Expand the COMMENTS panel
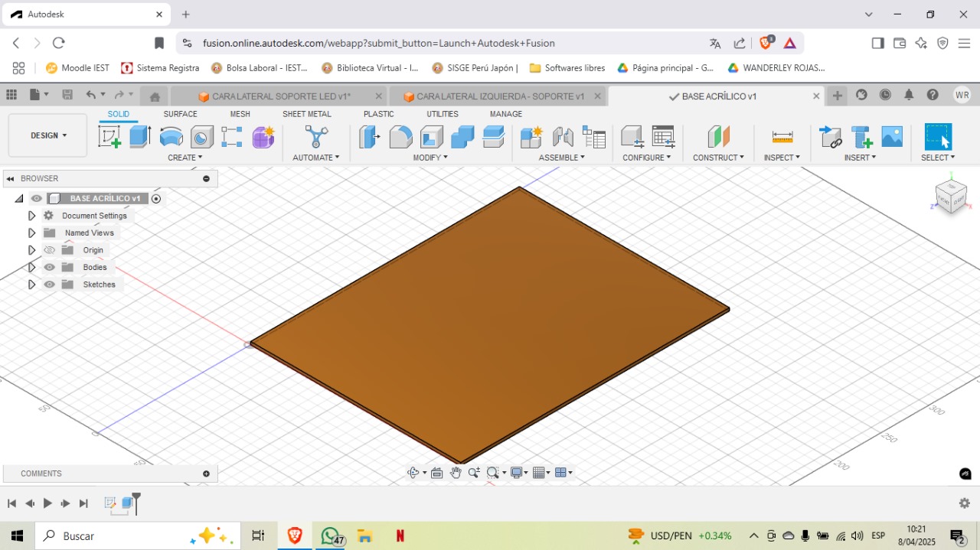Image resolution: width=980 pixels, height=550 pixels. (x=206, y=474)
